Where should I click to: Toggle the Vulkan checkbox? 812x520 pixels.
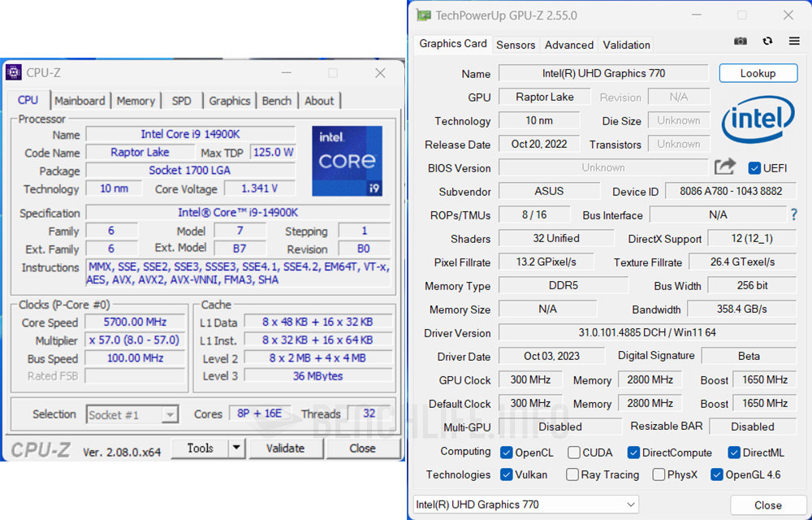[507, 474]
